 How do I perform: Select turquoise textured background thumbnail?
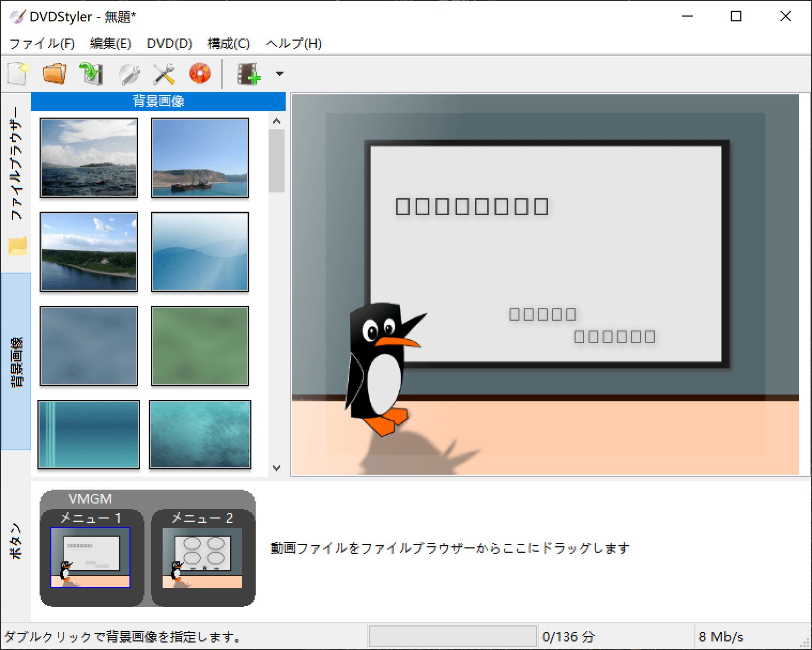(200, 435)
